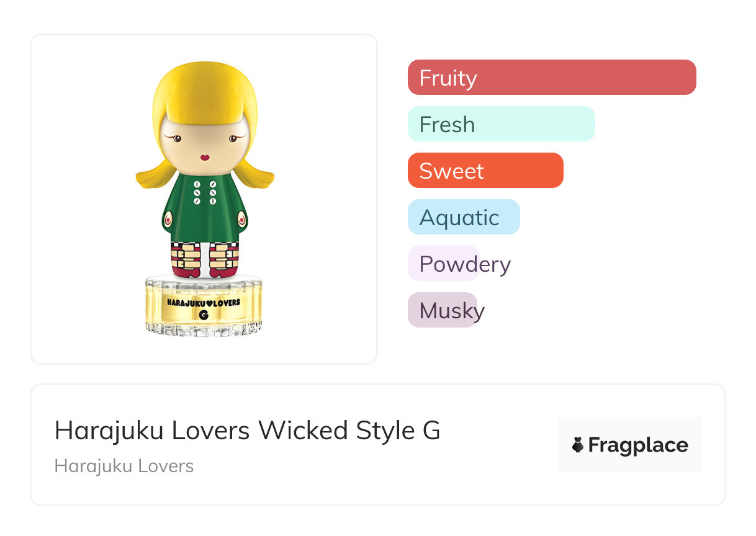Click the Harajuku Lovers Wicked Style G title
Screen dimensions: 756x536
click(x=247, y=431)
